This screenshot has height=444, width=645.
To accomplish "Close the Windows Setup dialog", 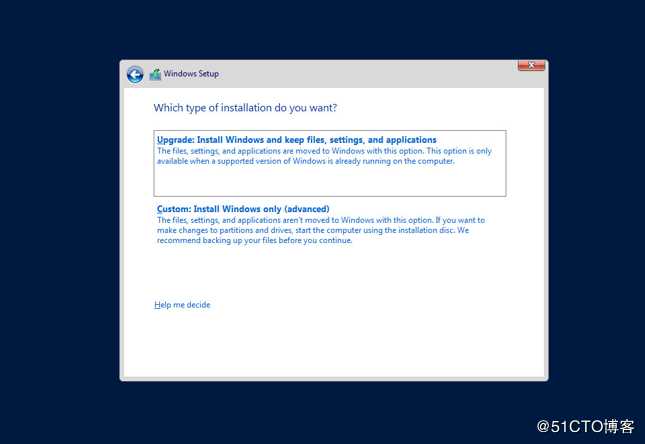I will (531, 65).
